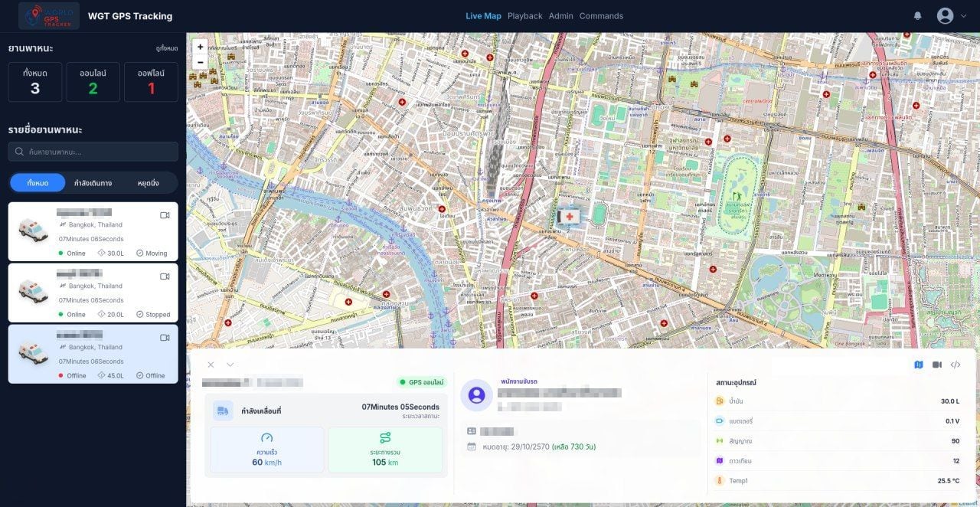Viewport: 980px width, 507px height.
Task: Click the World GPS Tracker logo
Action: click(48, 15)
